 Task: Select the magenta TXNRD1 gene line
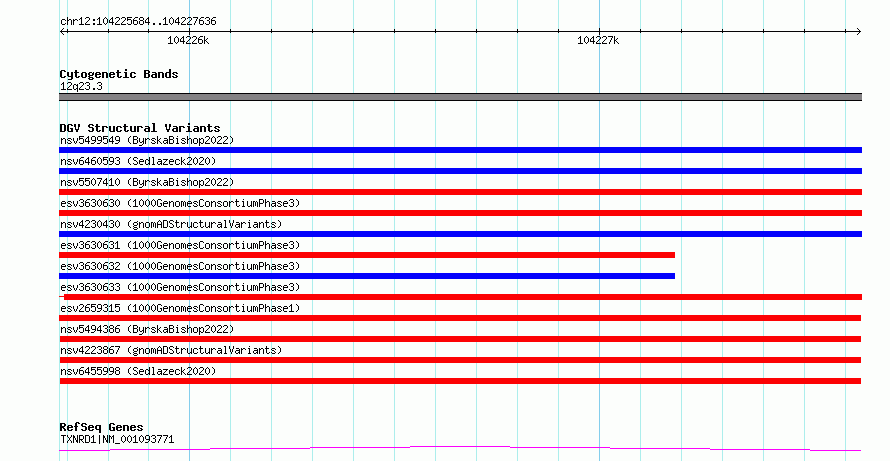point(460,449)
